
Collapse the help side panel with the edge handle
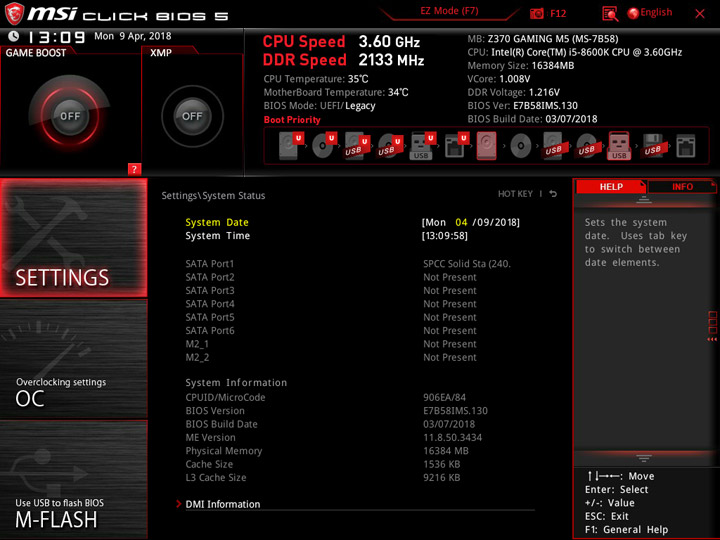click(712, 326)
